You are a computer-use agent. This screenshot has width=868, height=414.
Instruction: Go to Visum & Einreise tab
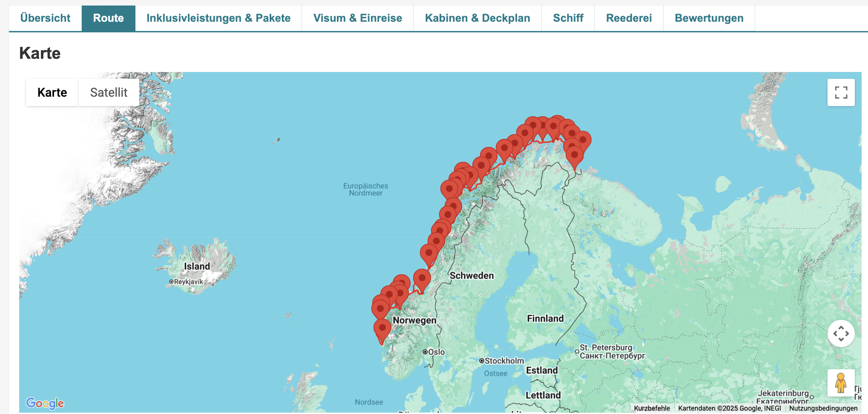coord(357,18)
